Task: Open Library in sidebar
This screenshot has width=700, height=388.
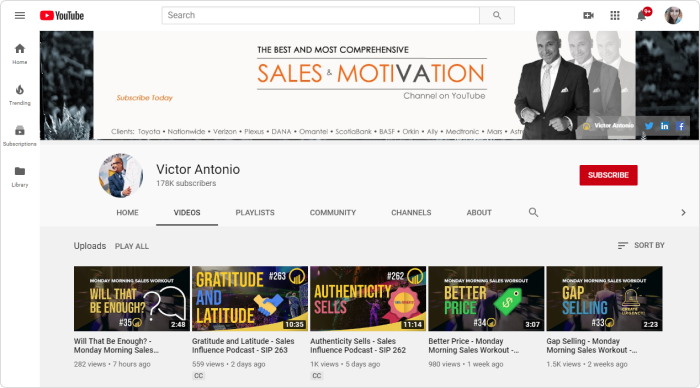Action: click(20, 177)
